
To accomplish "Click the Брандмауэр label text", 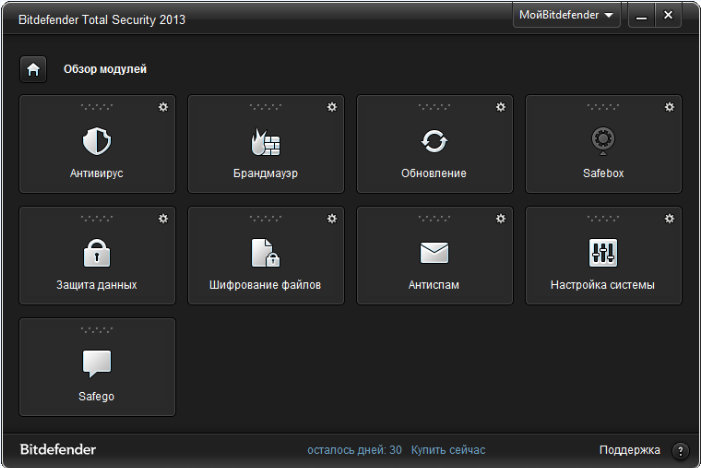I will [x=266, y=173].
